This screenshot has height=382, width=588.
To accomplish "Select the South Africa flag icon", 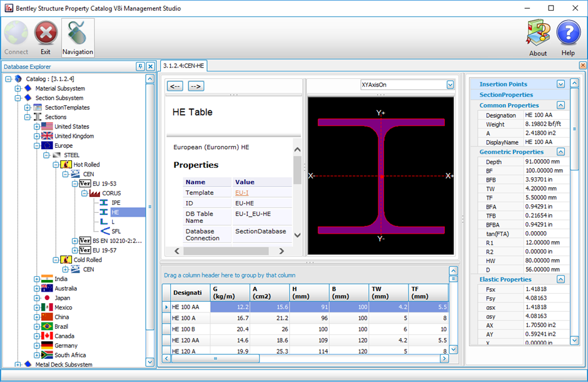I will [47, 355].
